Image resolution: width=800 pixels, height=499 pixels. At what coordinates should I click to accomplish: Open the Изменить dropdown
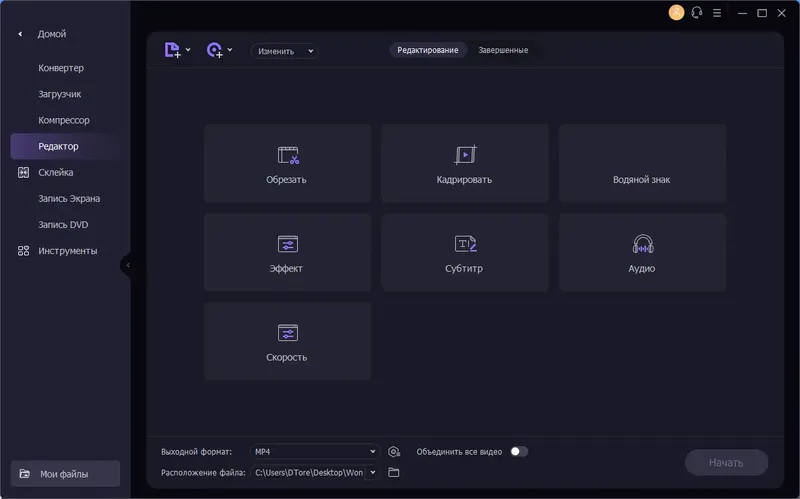pyautogui.click(x=285, y=51)
